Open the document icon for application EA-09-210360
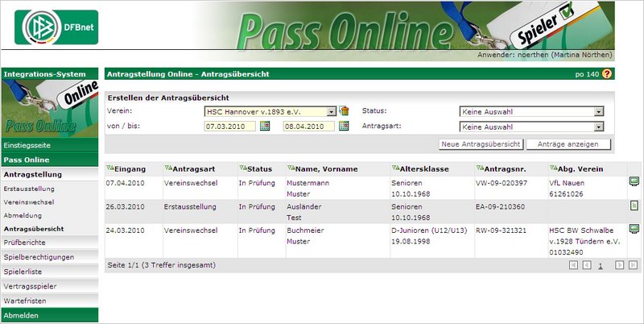644x324 pixels. tap(634, 206)
